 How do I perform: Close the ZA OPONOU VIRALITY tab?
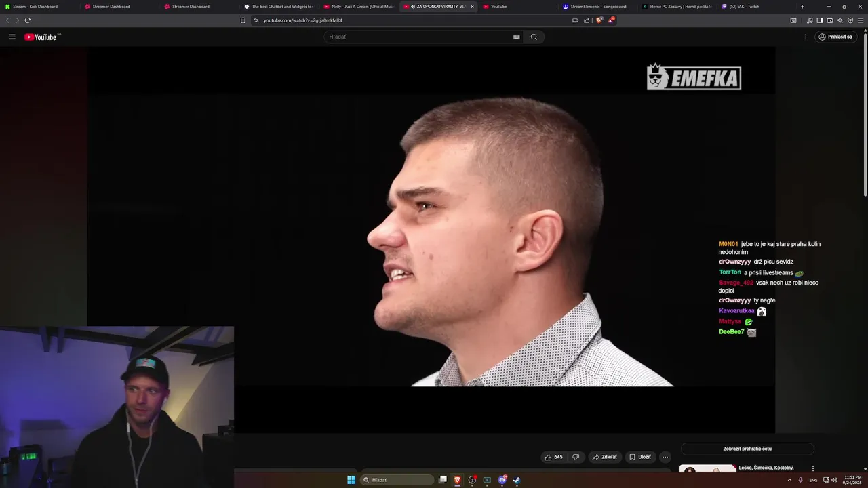click(472, 7)
